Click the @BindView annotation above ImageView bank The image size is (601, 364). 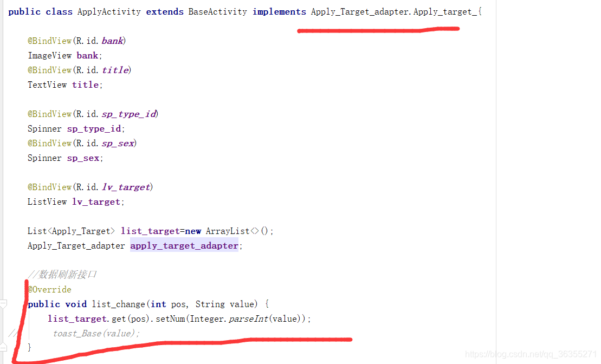point(49,41)
